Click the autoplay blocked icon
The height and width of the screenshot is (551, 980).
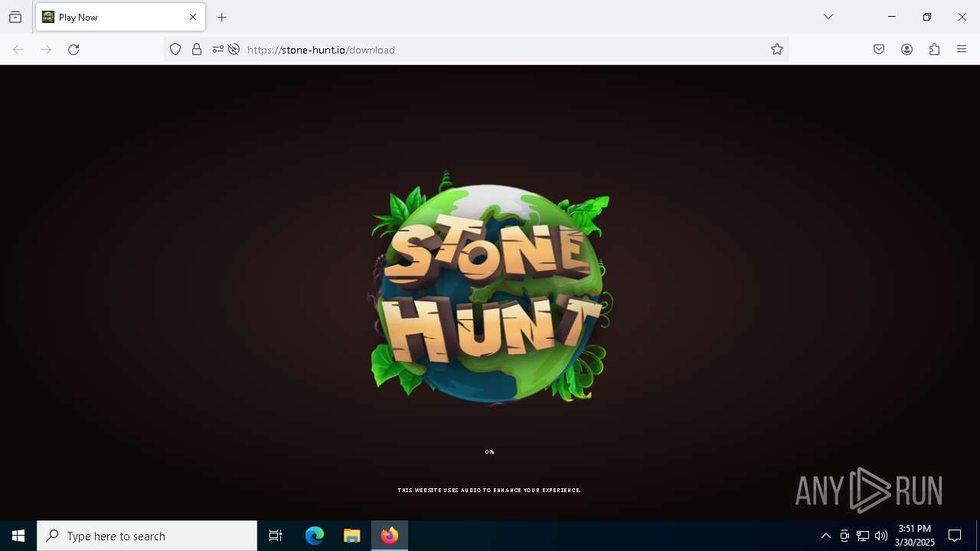234,50
